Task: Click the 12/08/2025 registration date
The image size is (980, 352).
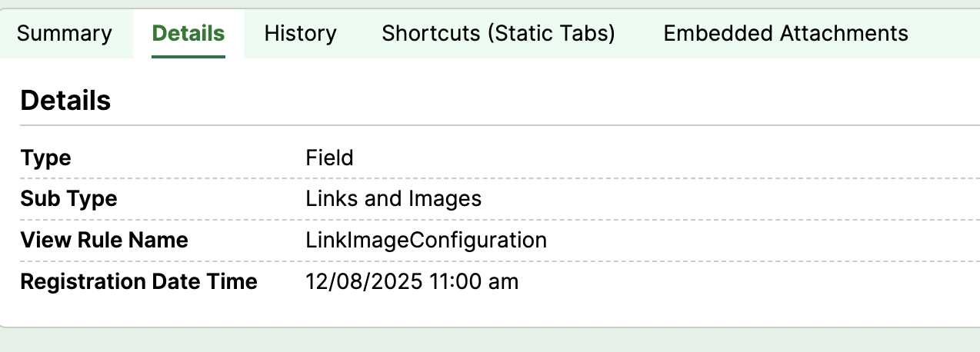Action: point(364,282)
